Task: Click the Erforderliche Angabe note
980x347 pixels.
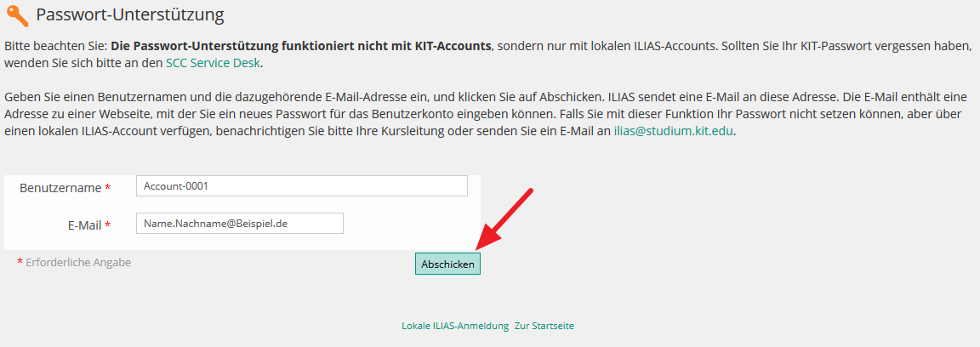Action: pyautogui.click(x=78, y=263)
